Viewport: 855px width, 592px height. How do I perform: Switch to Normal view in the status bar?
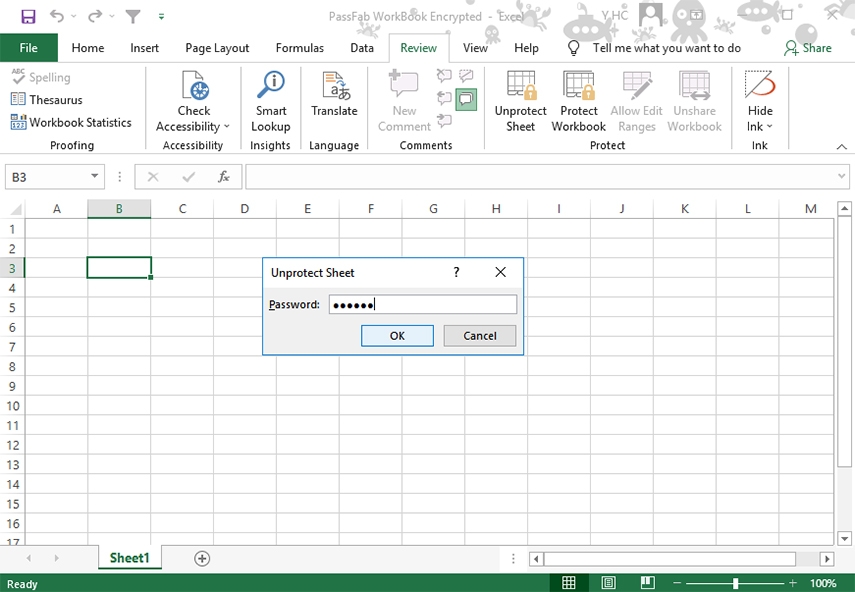tap(568, 583)
